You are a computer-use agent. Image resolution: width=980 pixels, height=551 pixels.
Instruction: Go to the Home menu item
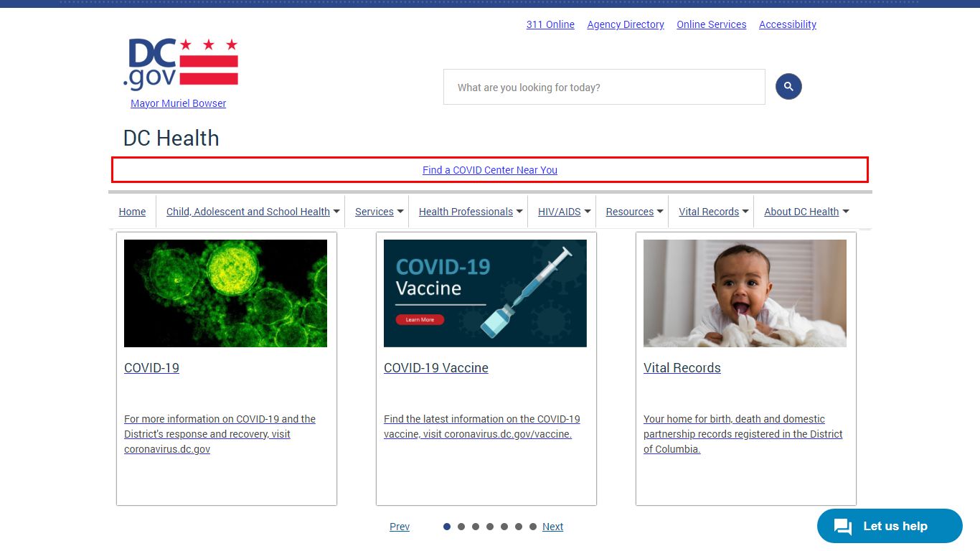tap(132, 212)
